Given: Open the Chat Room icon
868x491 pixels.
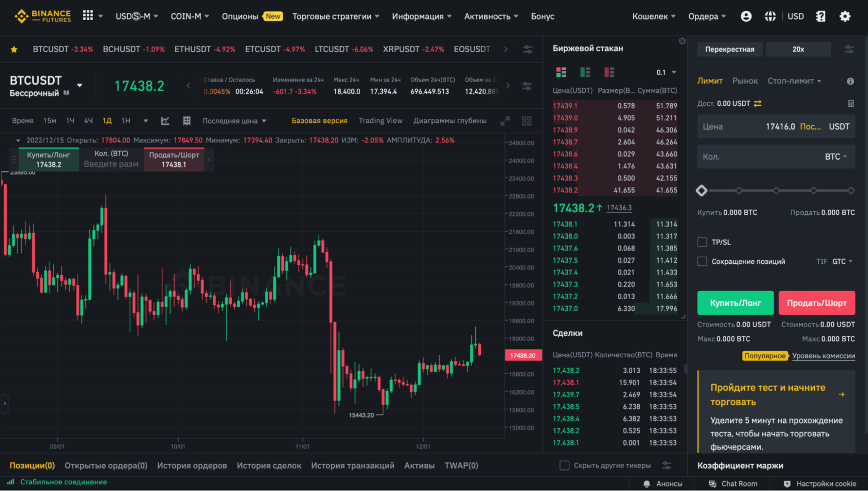Looking at the screenshot, I should [712, 484].
